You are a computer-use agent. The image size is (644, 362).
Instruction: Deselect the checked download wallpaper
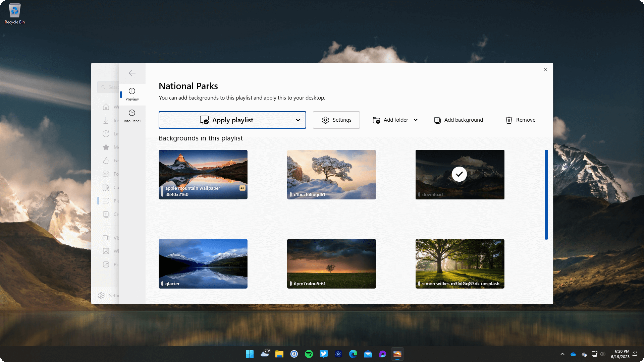pos(460,174)
